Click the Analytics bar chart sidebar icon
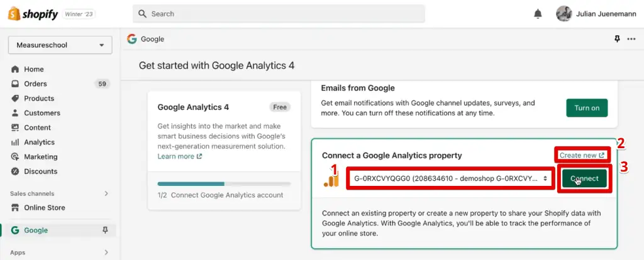Image resolution: width=644 pixels, height=260 pixels. point(15,143)
